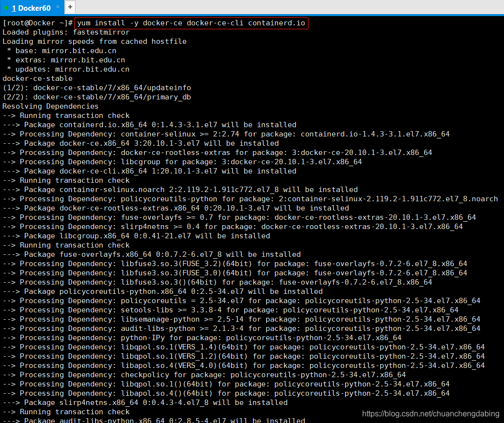Click fuse-overlayfs >= 0.7 dependency line
Viewport: 504px width, 423px height.
239,218
